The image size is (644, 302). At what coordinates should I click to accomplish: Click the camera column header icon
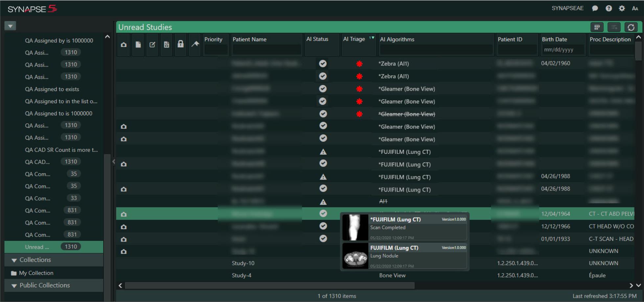[124, 44]
